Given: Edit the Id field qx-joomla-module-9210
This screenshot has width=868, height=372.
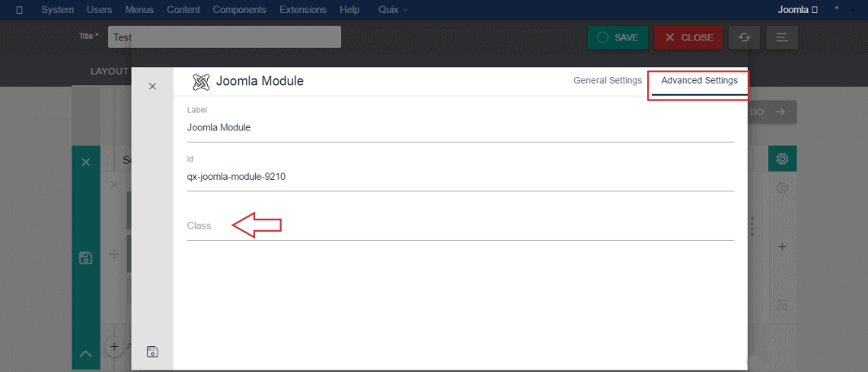Looking at the screenshot, I should 460,177.
